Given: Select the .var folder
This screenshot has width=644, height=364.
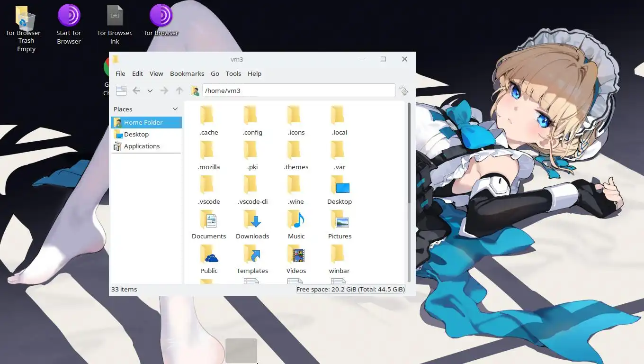Looking at the screenshot, I should [340, 155].
